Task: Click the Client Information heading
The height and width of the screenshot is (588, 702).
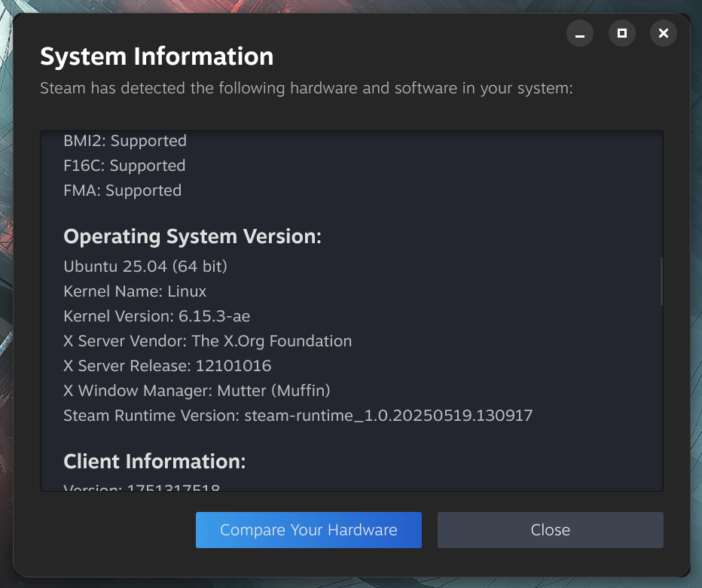Action: [x=154, y=461]
